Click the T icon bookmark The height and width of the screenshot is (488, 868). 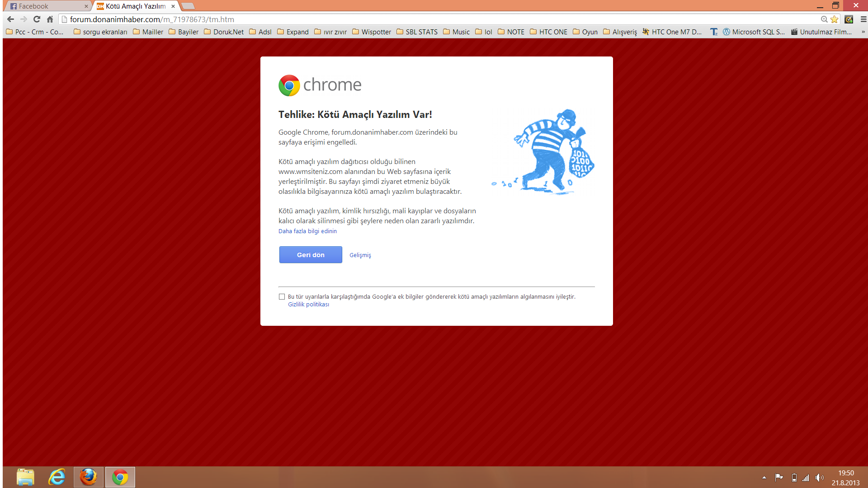pyautogui.click(x=714, y=32)
